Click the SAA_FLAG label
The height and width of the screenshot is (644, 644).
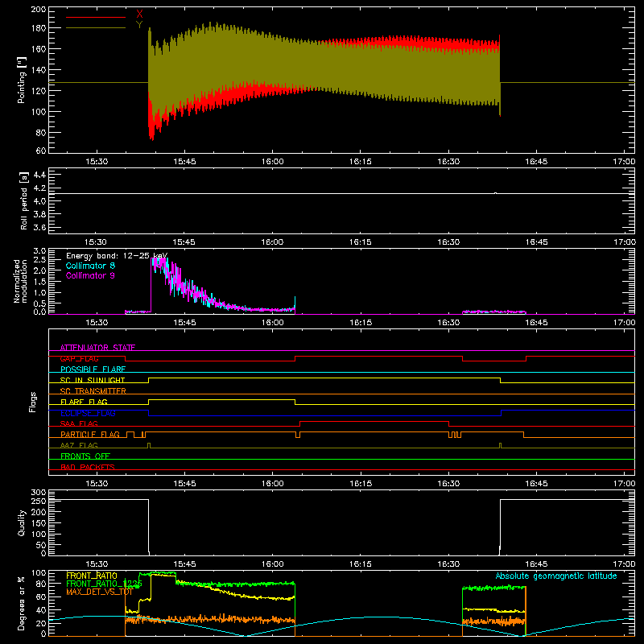point(79,423)
